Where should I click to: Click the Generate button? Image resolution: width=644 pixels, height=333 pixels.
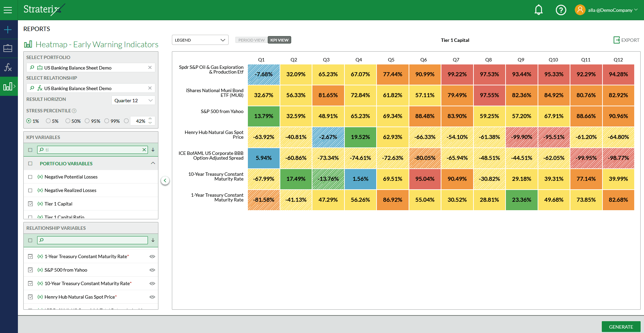click(x=621, y=327)
